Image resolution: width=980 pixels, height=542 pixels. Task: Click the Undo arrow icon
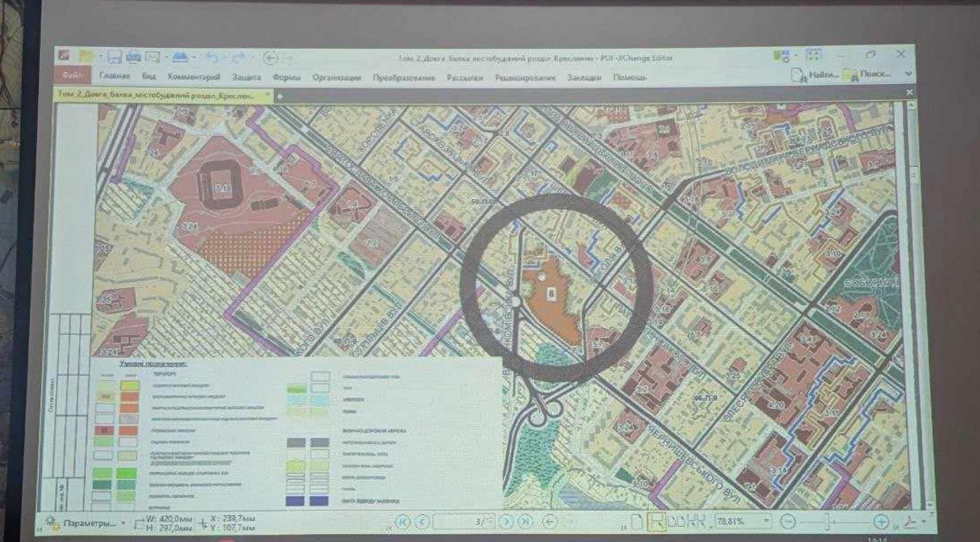coord(212,58)
